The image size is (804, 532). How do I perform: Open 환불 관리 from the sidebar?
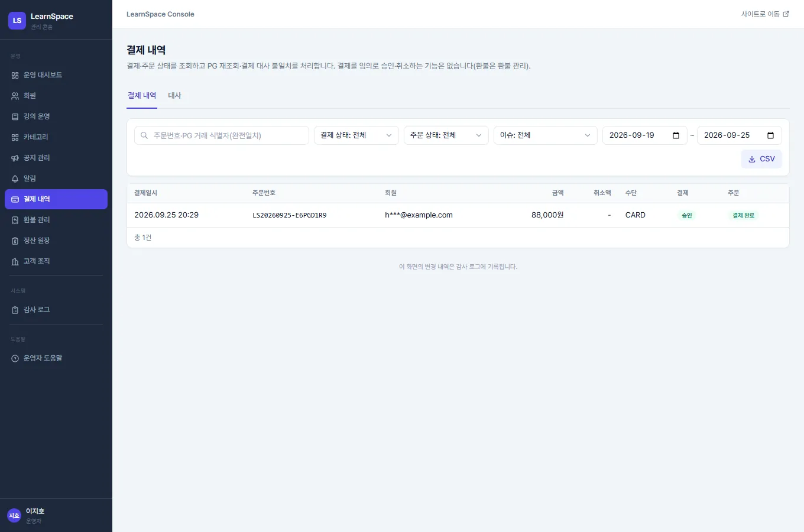tap(56, 220)
